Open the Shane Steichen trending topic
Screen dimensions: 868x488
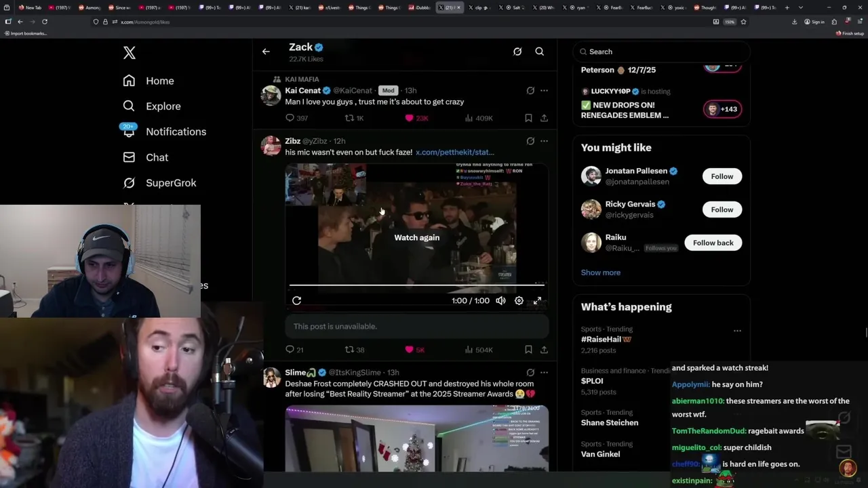click(x=610, y=423)
